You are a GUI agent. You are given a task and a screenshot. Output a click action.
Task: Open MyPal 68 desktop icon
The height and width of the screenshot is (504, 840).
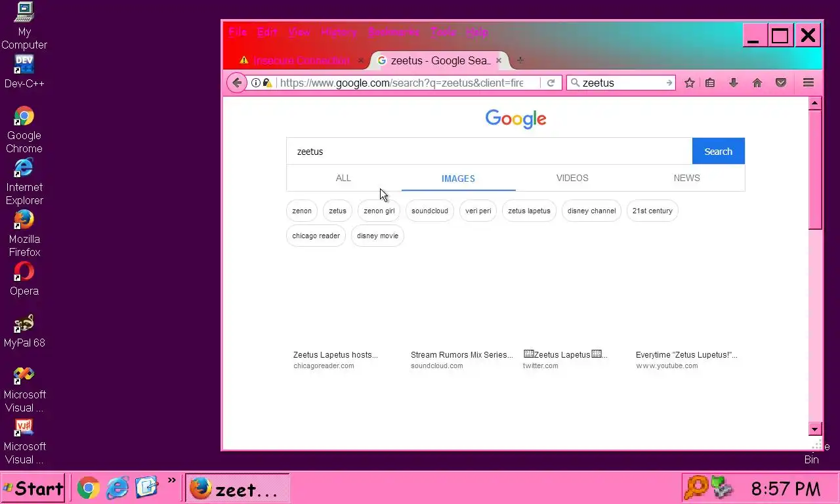(24, 331)
